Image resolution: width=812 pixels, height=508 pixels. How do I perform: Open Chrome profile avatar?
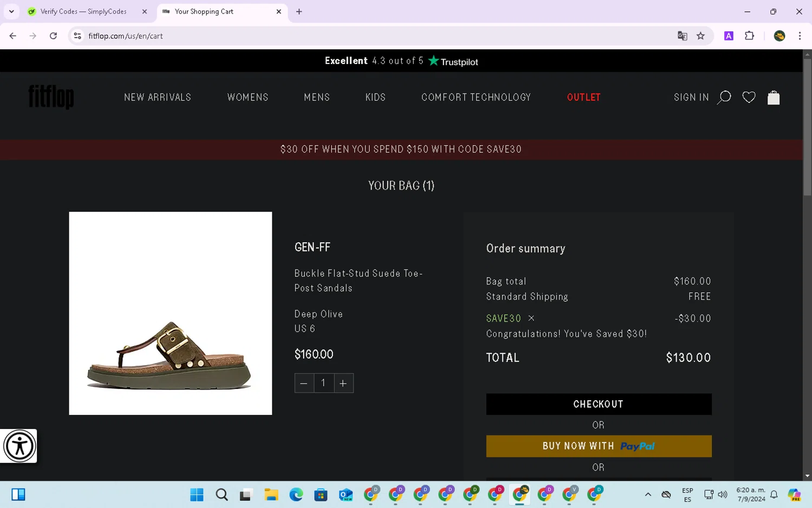point(780,36)
